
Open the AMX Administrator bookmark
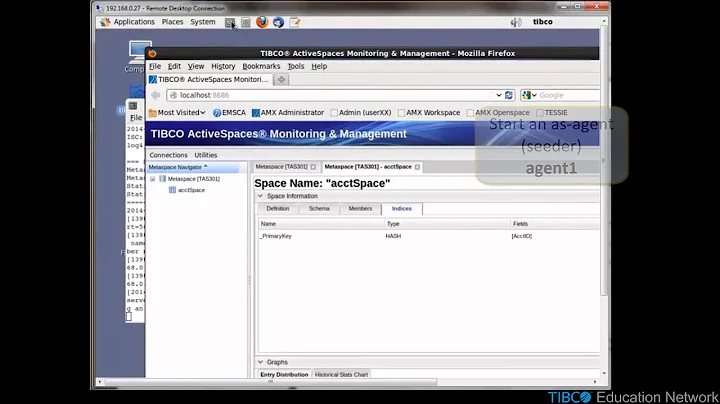coord(288,112)
